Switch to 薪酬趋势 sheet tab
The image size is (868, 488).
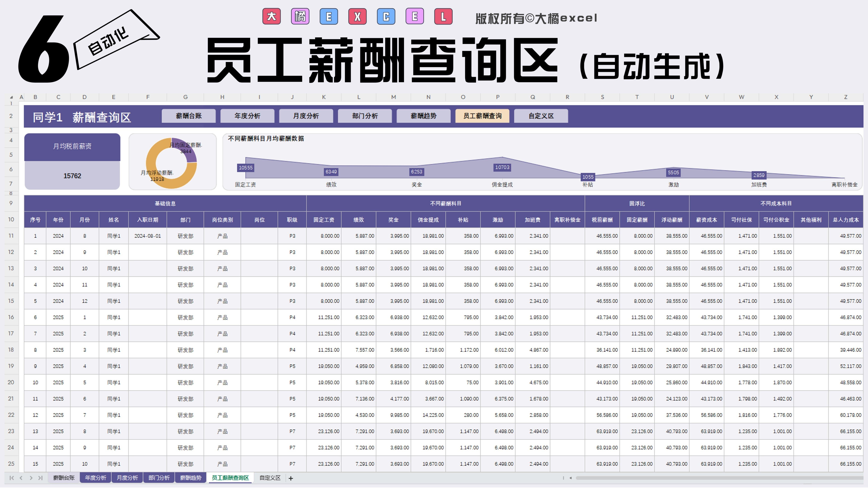(190, 478)
